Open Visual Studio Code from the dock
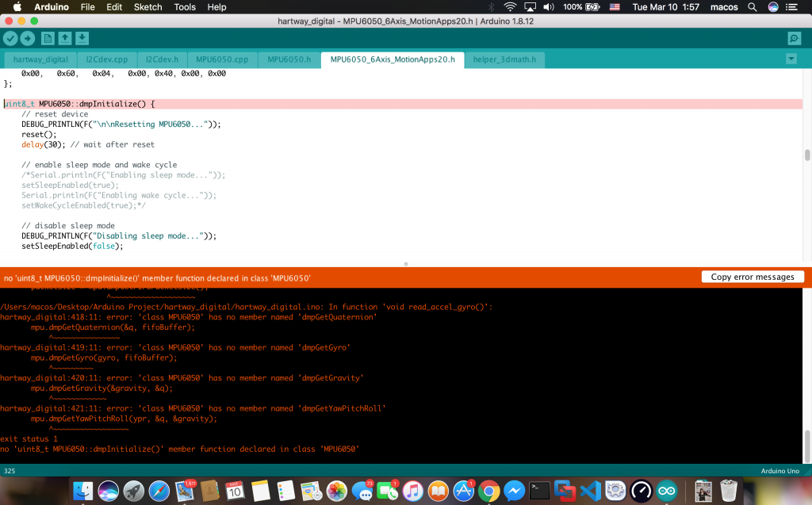The image size is (812, 505). tap(590, 491)
